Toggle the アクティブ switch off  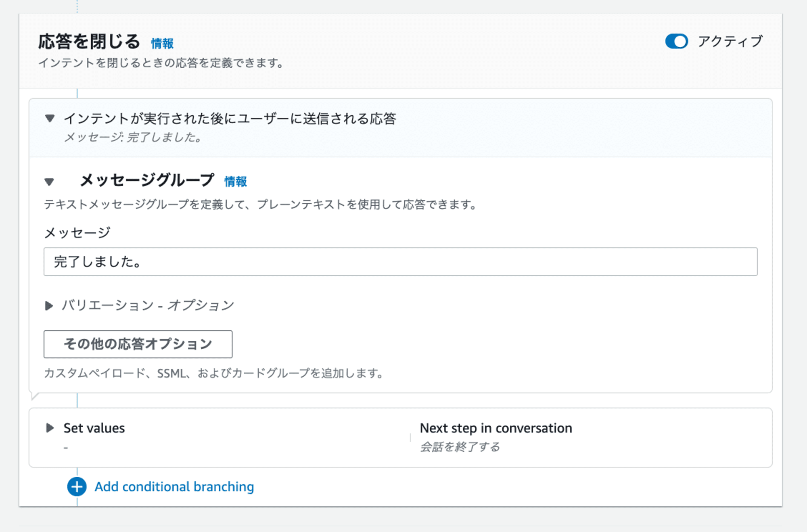click(x=677, y=41)
